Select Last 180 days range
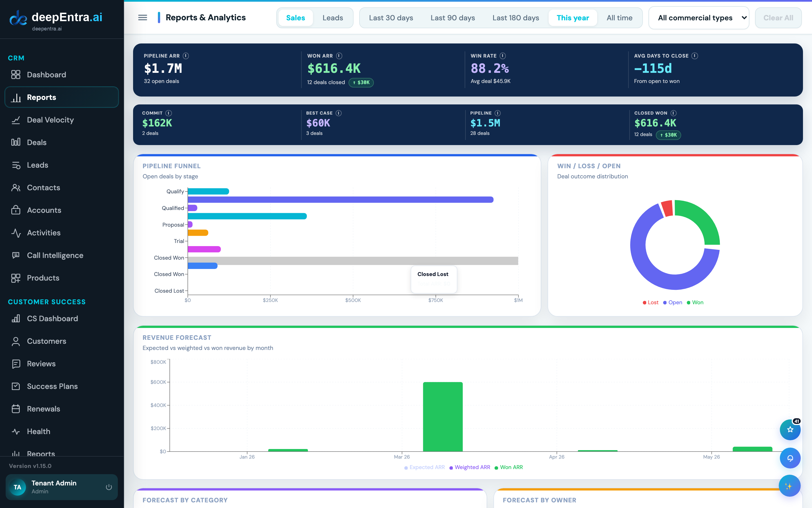812x508 pixels. [516, 18]
